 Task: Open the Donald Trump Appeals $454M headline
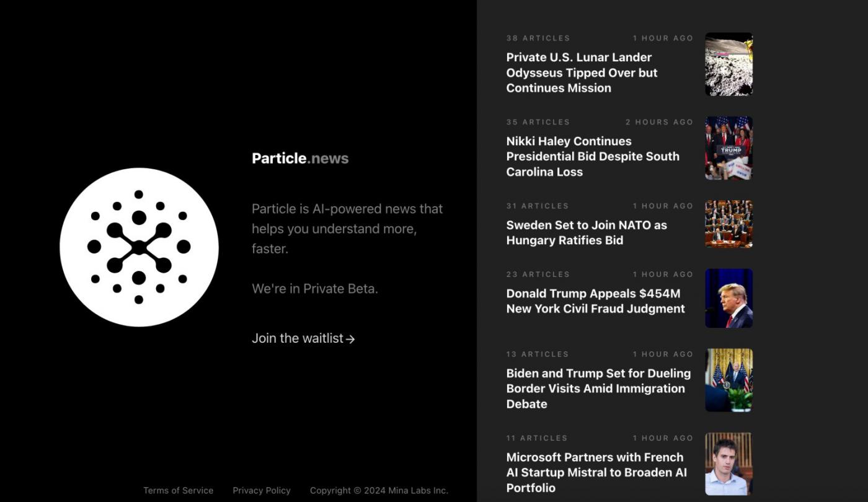(x=596, y=301)
